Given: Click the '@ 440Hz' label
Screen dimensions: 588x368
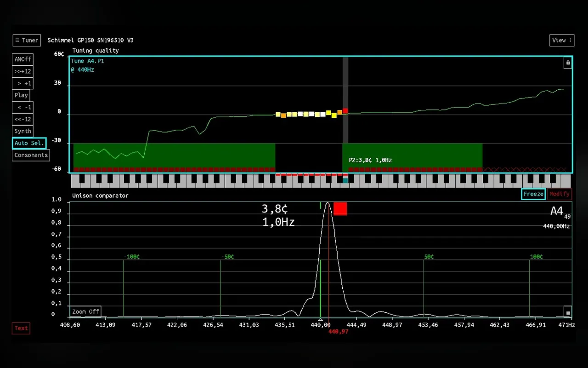Looking at the screenshot, I should tap(82, 70).
